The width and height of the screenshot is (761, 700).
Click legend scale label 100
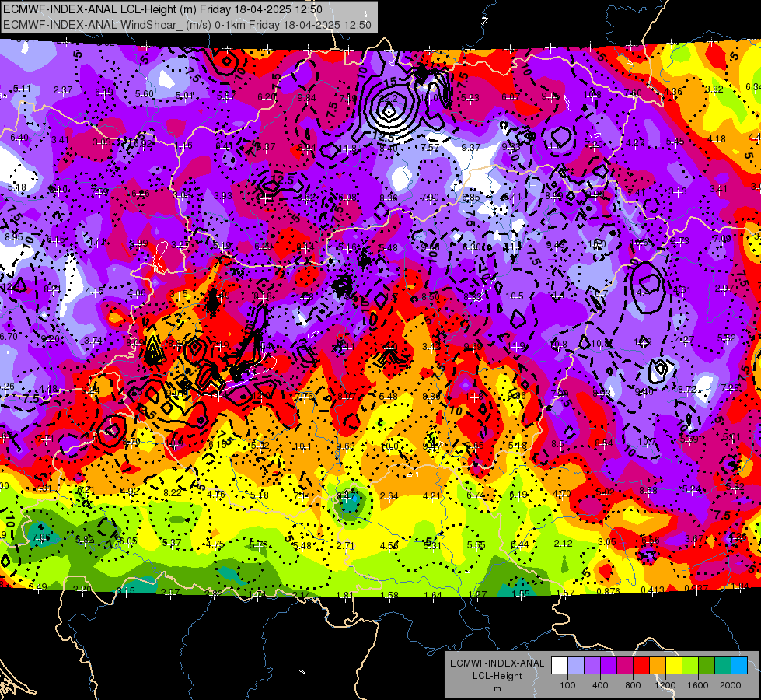coord(567,685)
